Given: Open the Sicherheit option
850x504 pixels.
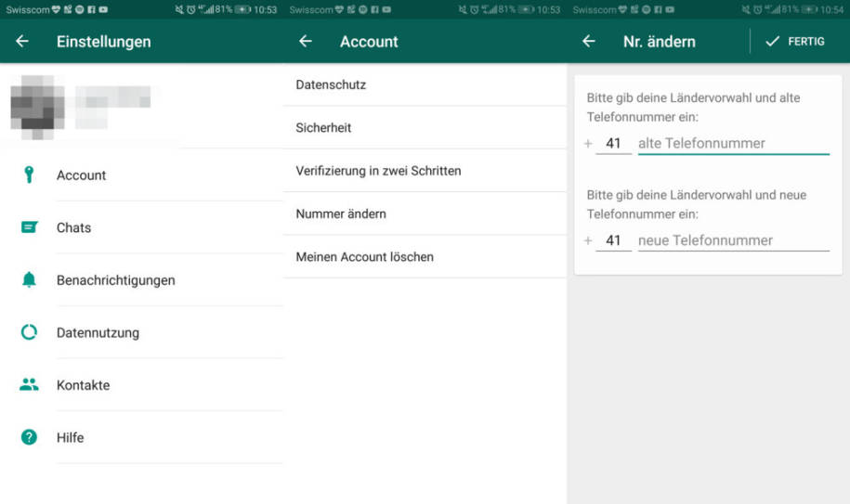Looking at the screenshot, I should pos(323,128).
